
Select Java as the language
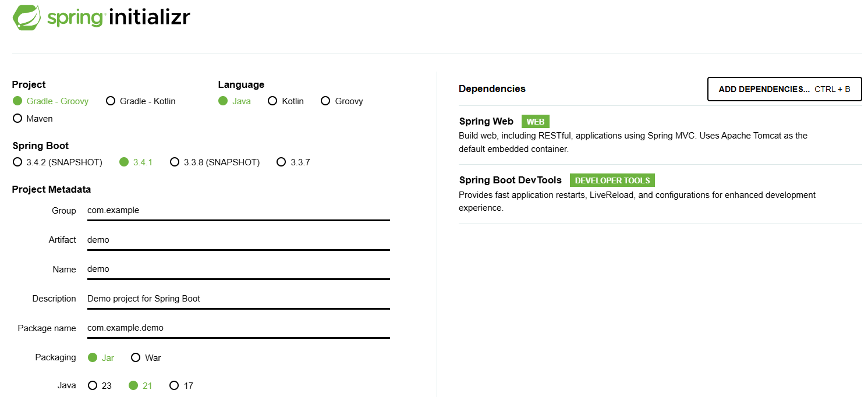[235, 101]
